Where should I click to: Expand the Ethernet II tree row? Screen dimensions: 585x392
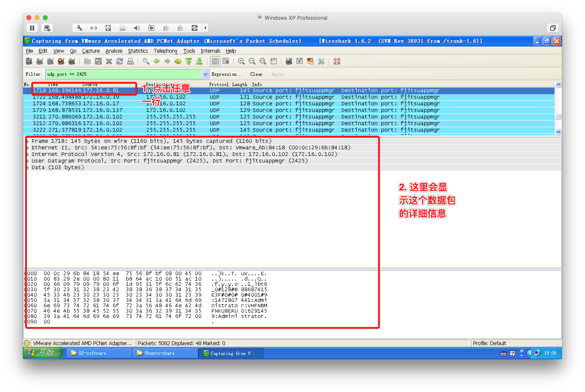[28, 148]
